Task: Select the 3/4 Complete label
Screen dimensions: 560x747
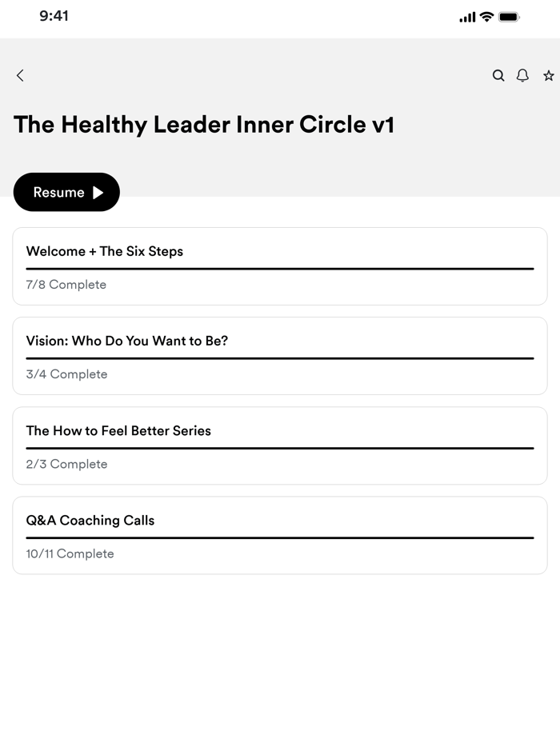Action: point(65,373)
